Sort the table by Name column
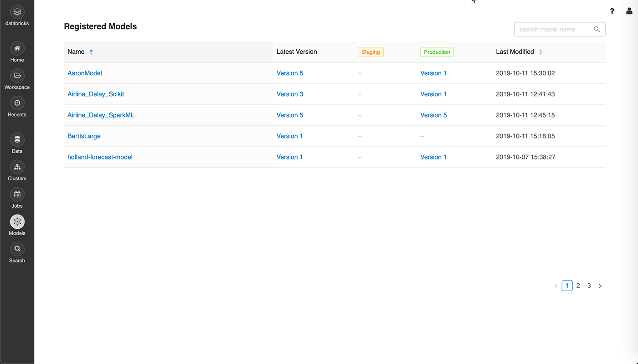Screen dimensions: 638x364 91,52
